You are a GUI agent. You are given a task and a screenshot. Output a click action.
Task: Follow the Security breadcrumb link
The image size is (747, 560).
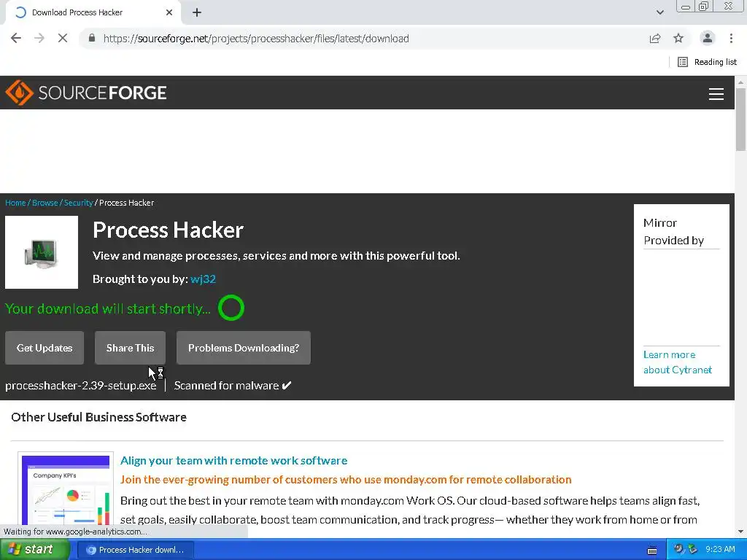coord(79,203)
